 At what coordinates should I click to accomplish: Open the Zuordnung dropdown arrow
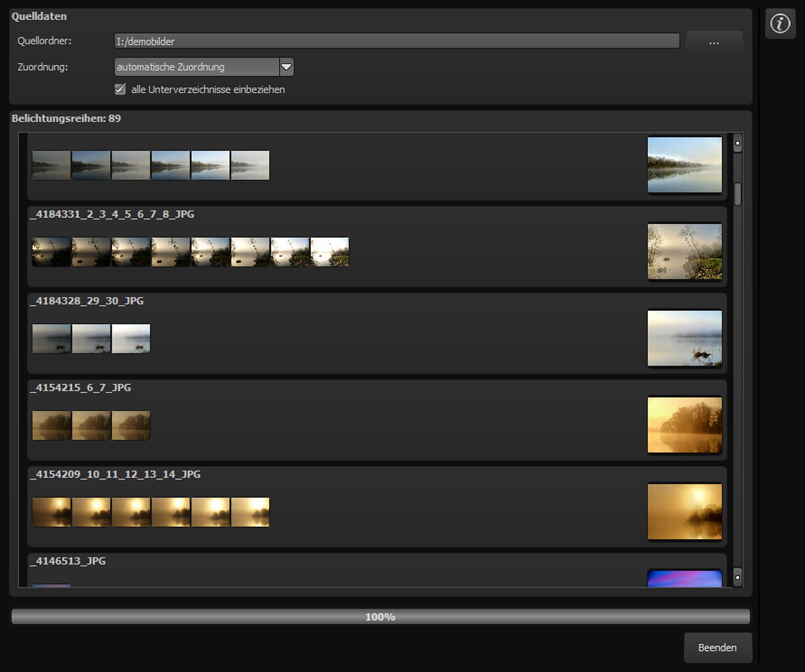click(x=286, y=67)
